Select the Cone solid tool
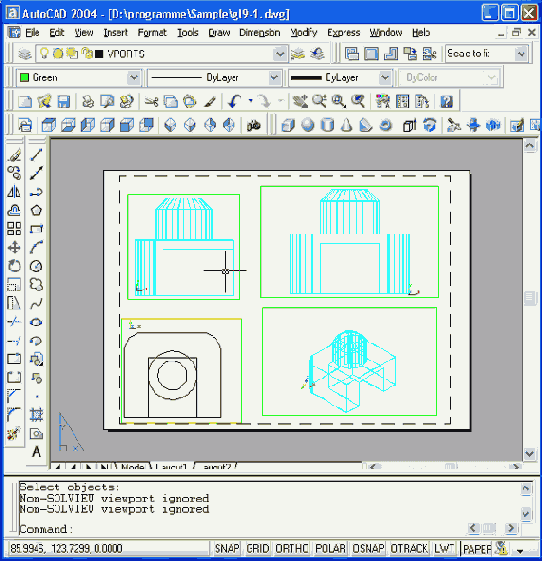This screenshot has height=561, width=542. [x=346, y=125]
